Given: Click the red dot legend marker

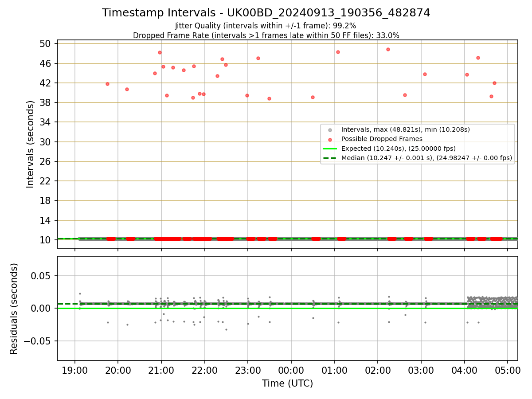Looking at the screenshot, I should tap(329, 139).
